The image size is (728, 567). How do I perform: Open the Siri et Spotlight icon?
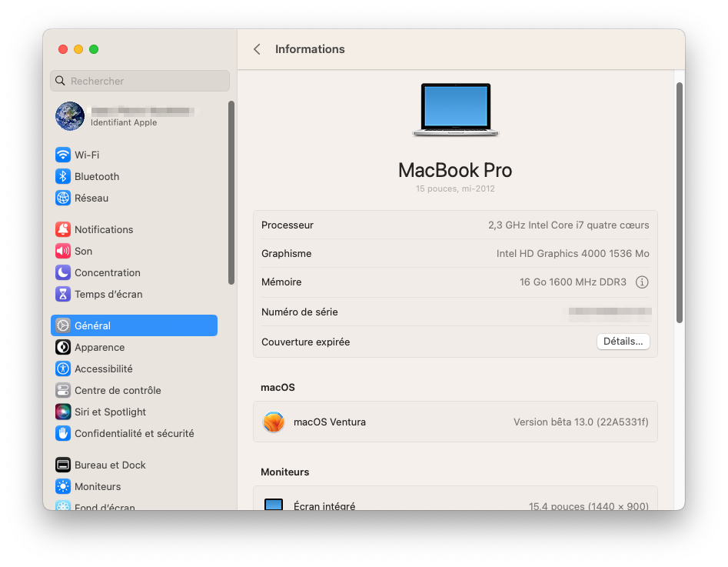(x=63, y=412)
